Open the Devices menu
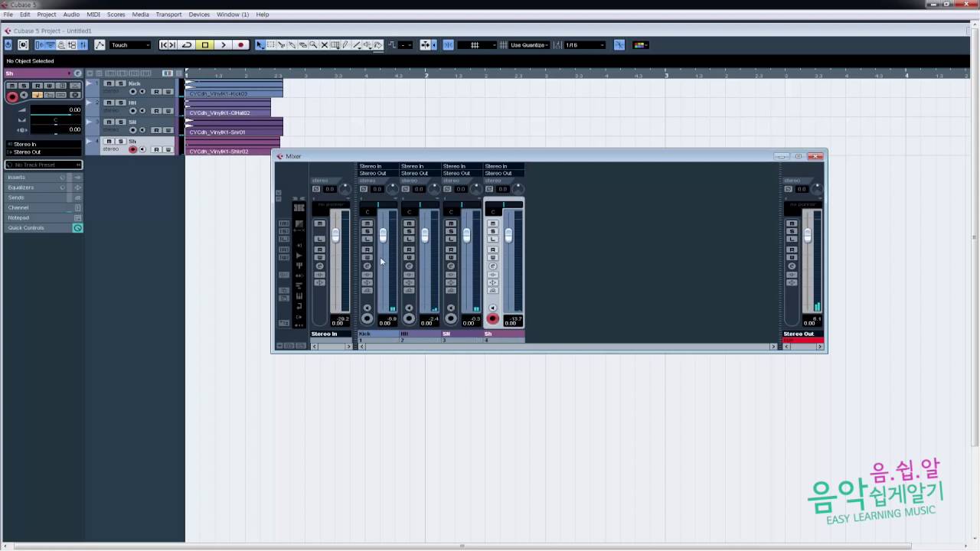The image size is (980, 551). 199,15
